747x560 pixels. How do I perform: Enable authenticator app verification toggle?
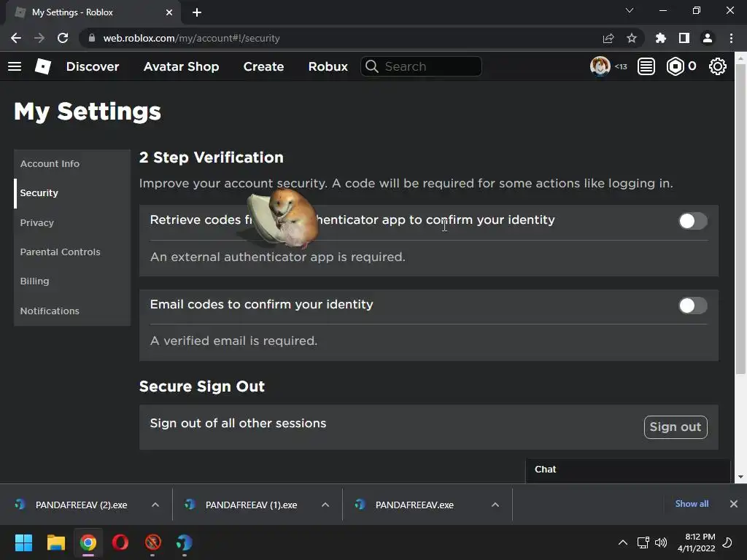click(693, 221)
